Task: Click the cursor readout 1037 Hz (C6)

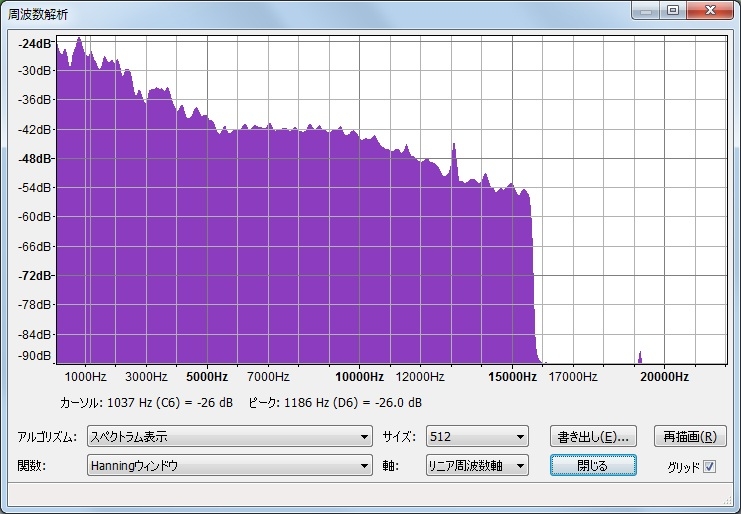Action: point(146,403)
